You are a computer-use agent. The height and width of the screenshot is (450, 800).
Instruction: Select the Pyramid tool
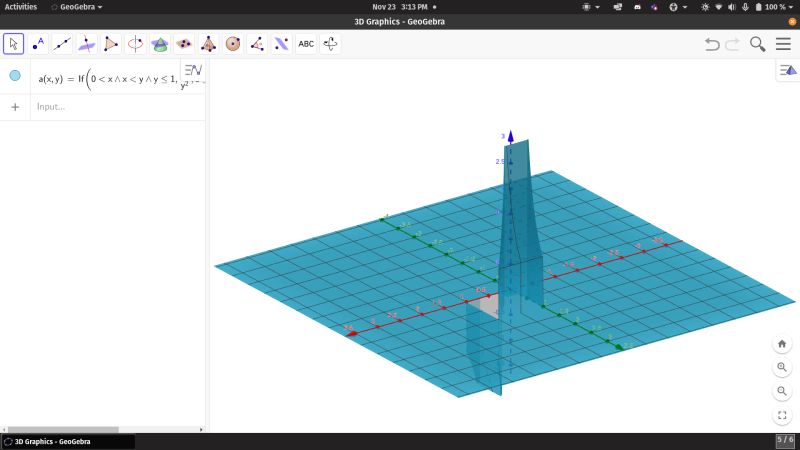point(208,44)
